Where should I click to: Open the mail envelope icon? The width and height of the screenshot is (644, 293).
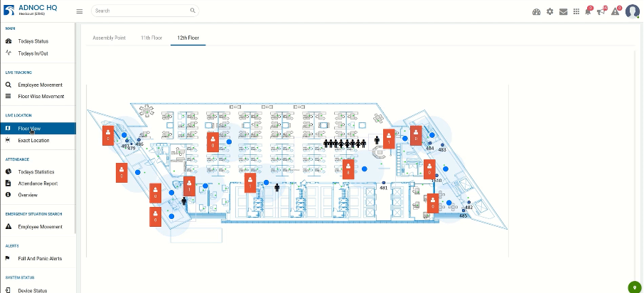(564, 12)
